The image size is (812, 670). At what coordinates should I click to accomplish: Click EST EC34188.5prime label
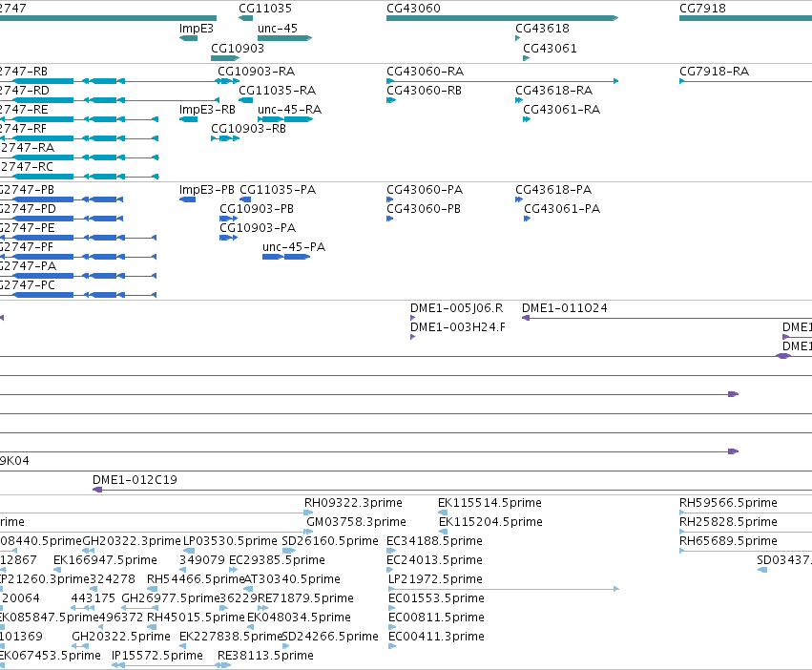(434, 541)
